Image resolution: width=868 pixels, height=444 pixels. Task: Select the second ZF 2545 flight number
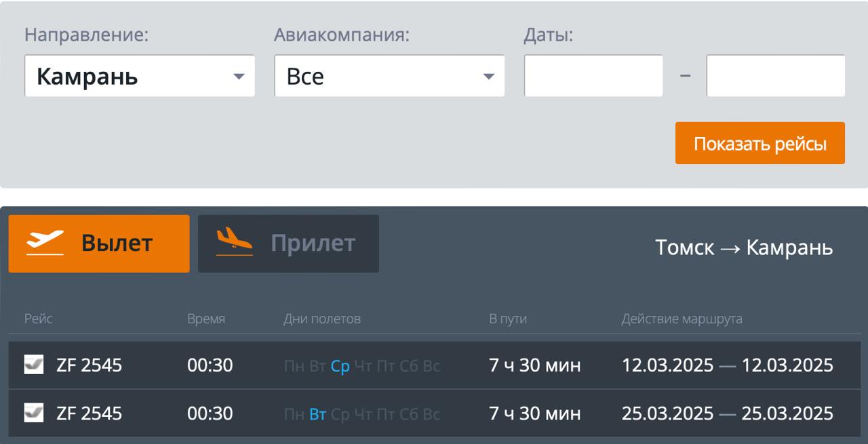89,413
